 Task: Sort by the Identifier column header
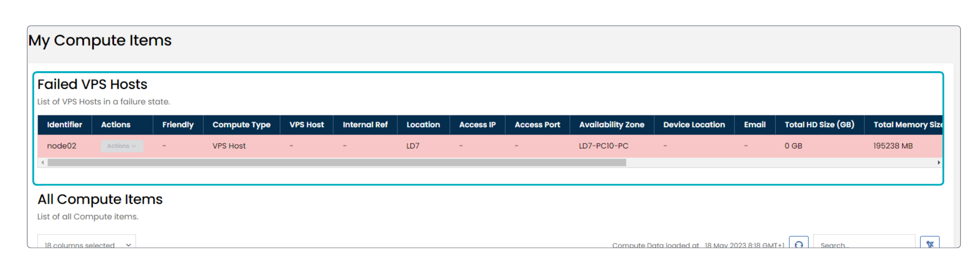[65, 125]
